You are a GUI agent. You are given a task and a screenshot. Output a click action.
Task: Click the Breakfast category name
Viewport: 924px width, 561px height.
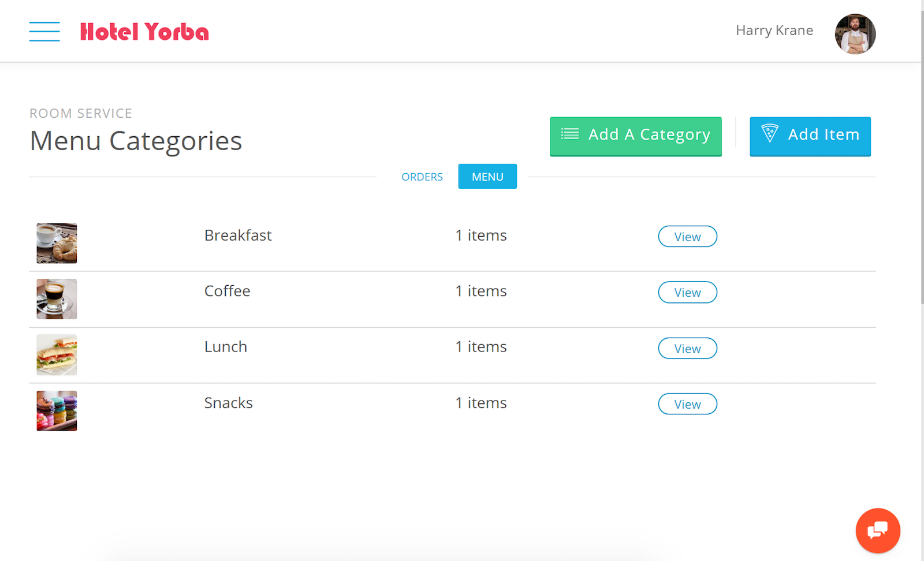click(x=238, y=235)
